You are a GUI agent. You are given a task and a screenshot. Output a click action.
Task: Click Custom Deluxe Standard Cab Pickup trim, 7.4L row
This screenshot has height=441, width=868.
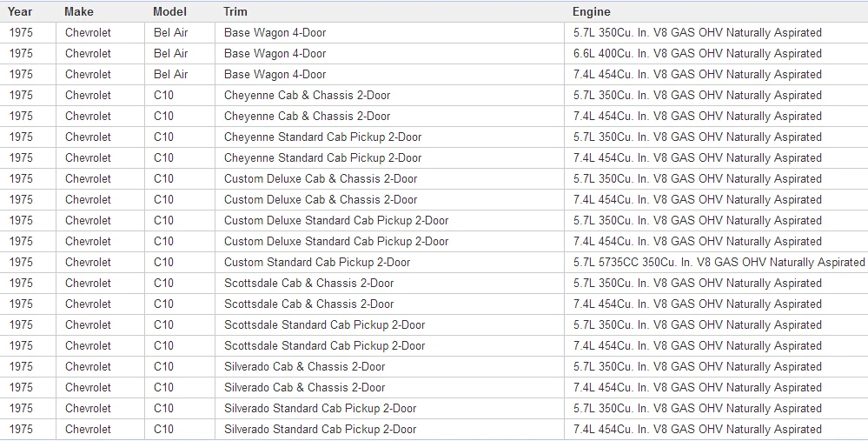390,242
